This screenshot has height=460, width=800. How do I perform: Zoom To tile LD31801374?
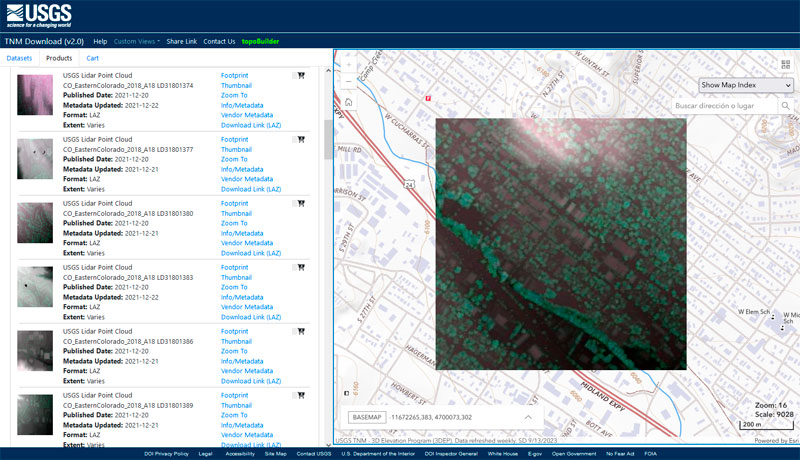click(234, 95)
